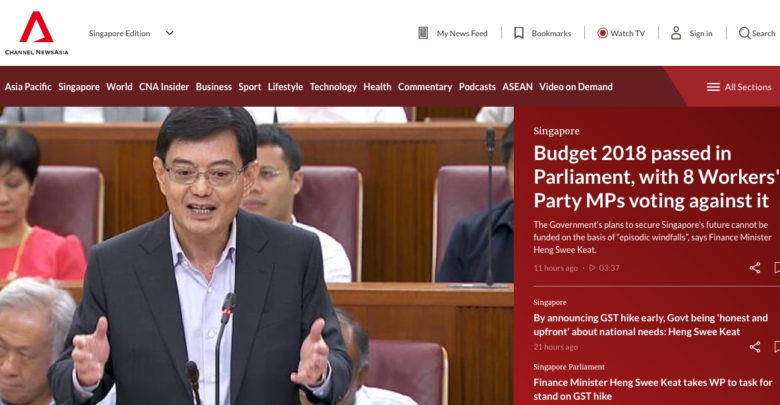Image resolution: width=780 pixels, height=405 pixels.
Task: Open the Podcasts section
Action: [x=477, y=87]
